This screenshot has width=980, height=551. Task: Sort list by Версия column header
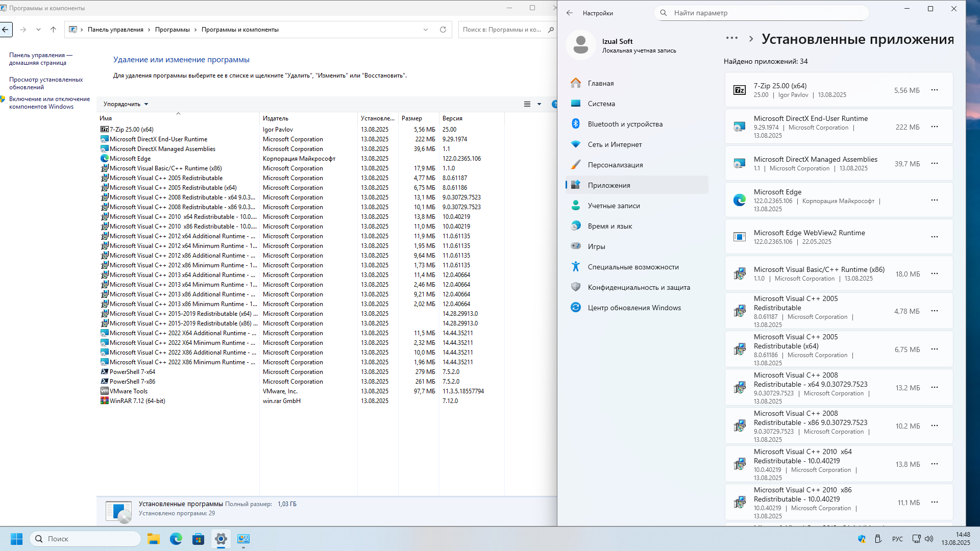[472, 118]
